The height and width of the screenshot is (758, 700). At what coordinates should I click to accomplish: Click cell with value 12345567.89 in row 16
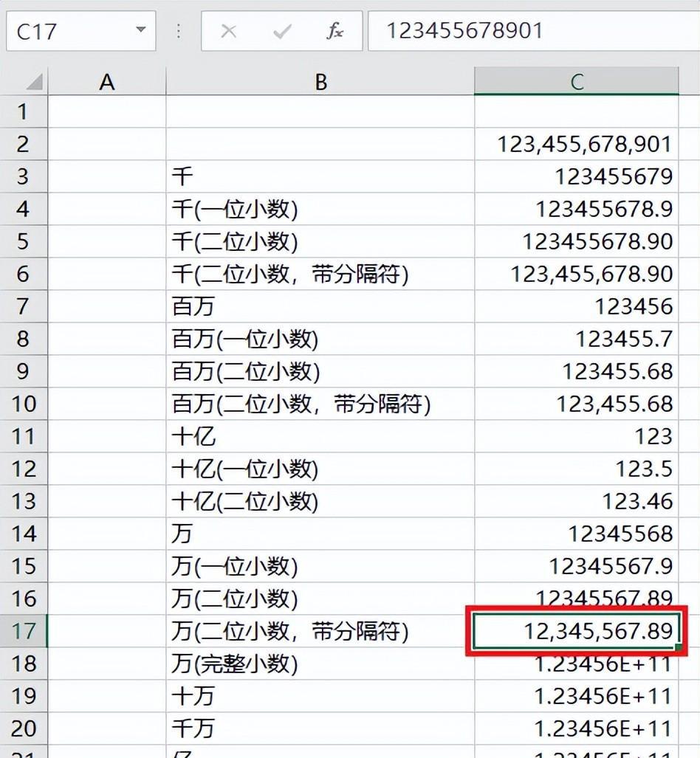[x=577, y=597]
